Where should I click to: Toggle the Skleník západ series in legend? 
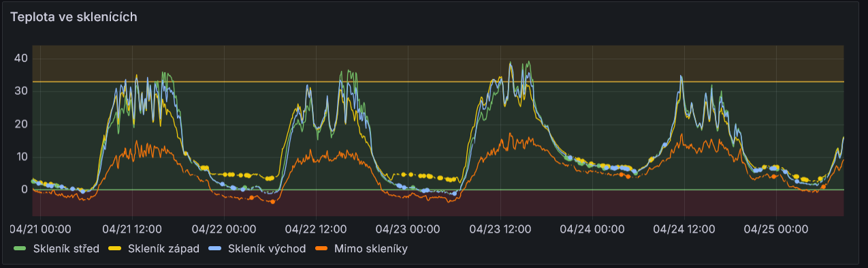163,249
